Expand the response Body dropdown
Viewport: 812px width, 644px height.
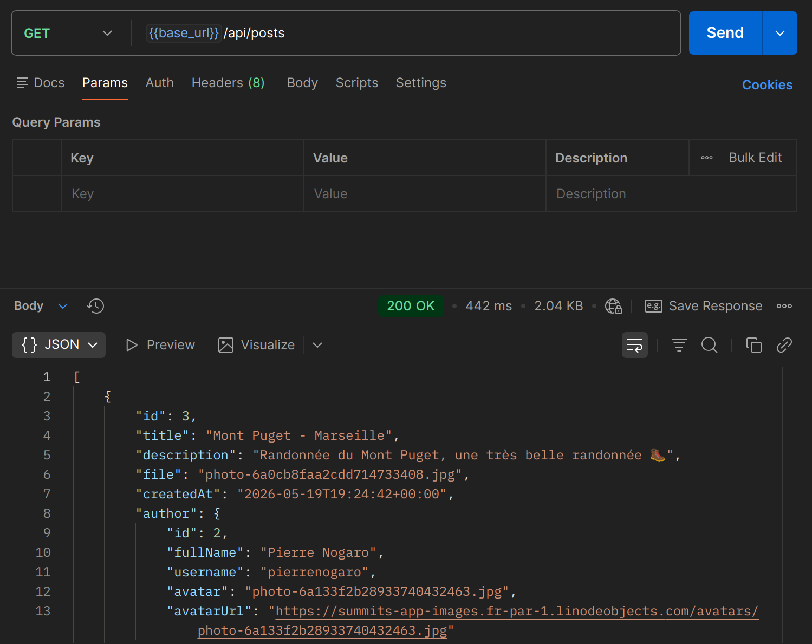pyautogui.click(x=41, y=306)
